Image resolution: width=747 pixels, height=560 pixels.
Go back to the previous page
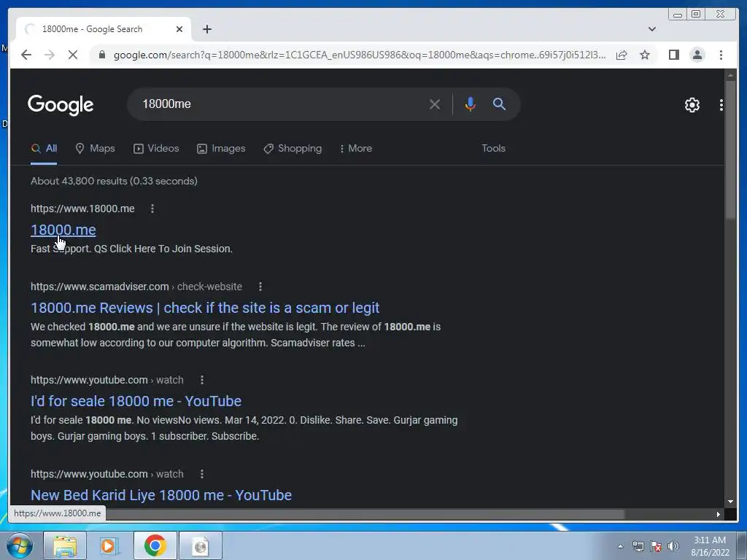click(26, 55)
